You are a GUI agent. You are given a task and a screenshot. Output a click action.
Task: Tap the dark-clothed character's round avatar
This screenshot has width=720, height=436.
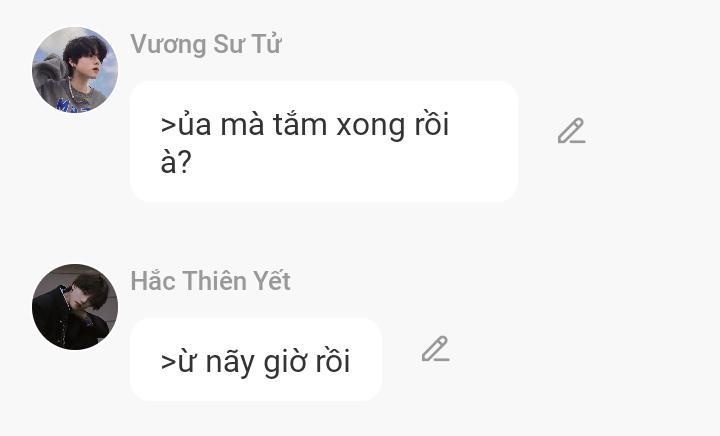75,307
